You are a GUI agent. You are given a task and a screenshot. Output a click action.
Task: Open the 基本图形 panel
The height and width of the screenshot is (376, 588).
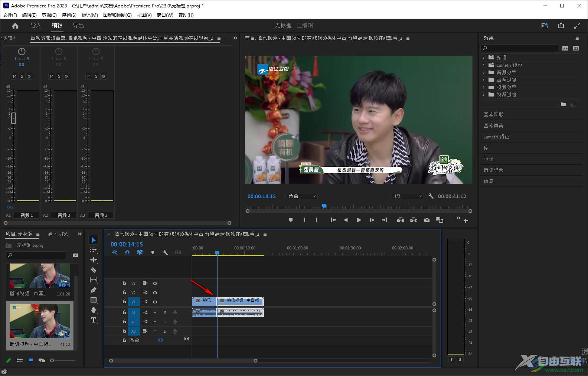click(493, 114)
